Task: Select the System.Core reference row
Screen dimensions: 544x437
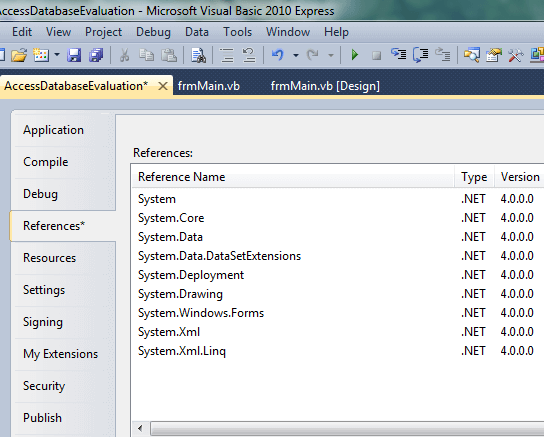Action: pos(338,218)
